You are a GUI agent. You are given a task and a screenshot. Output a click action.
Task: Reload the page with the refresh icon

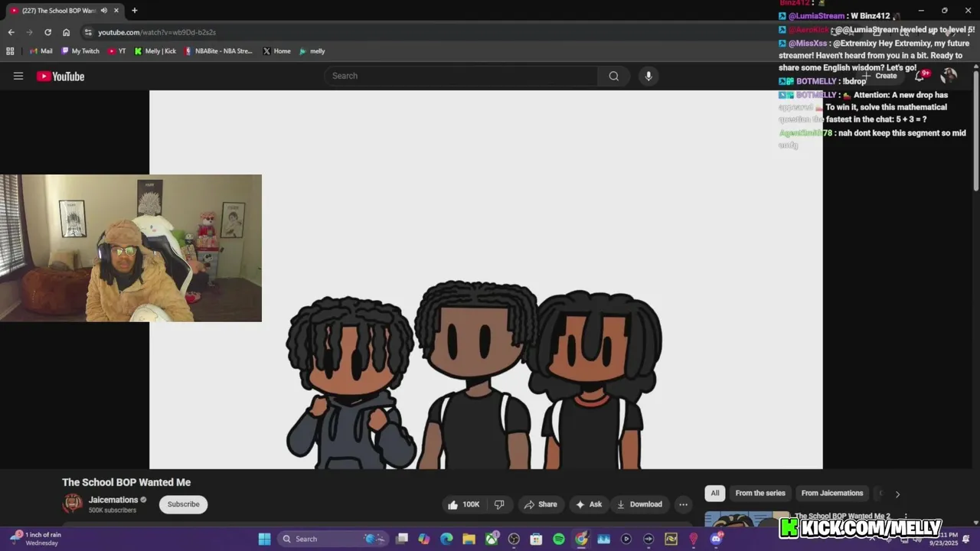pyautogui.click(x=47, y=32)
